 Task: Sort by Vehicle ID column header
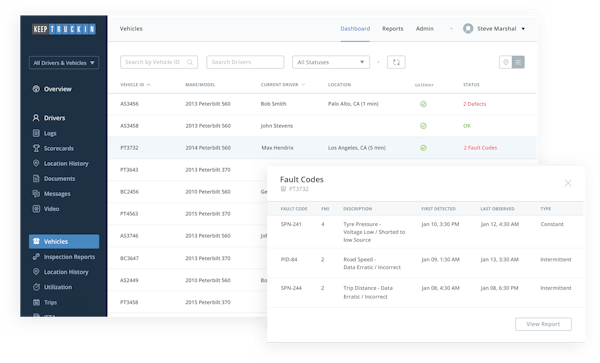pos(135,85)
